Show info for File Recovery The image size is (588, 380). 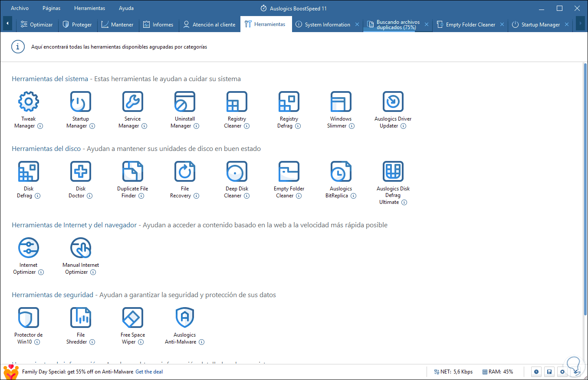pos(196,196)
